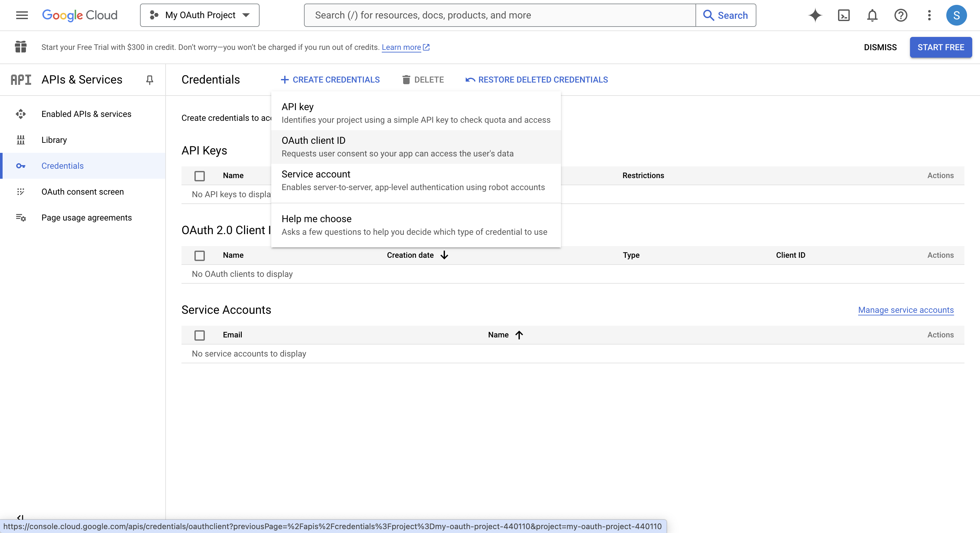Pin the APIs & Services panel

click(x=149, y=79)
